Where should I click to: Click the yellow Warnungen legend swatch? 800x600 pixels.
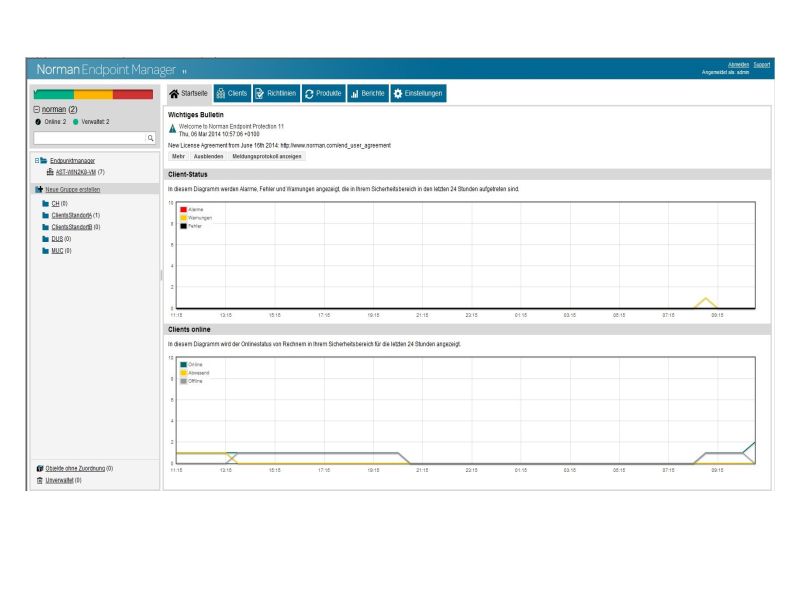[183, 218]
